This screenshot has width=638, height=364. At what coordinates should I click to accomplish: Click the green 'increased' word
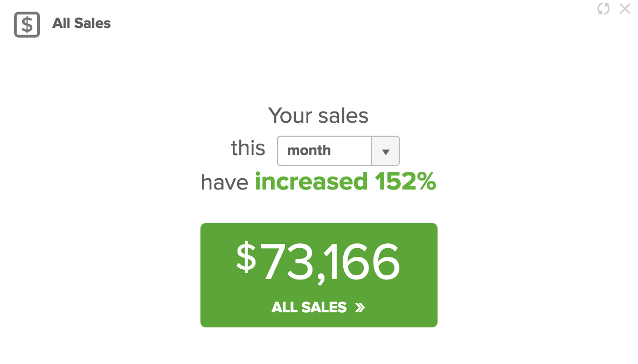[x=311, y=181]
